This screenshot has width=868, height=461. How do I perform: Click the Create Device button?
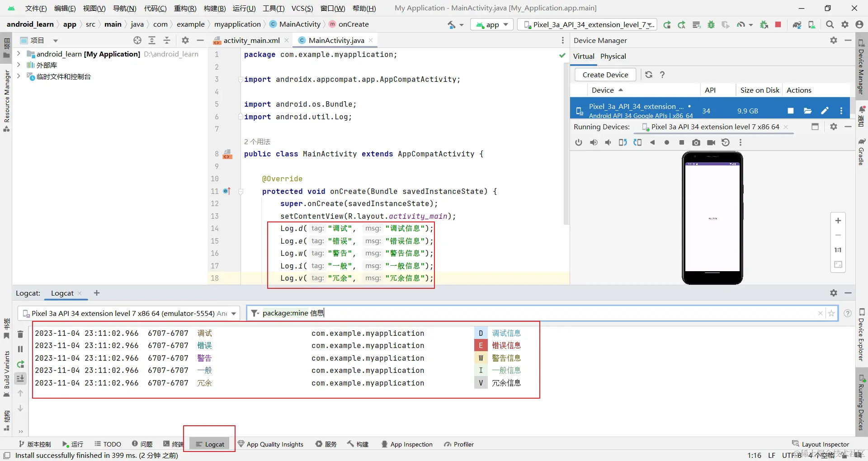605,75
